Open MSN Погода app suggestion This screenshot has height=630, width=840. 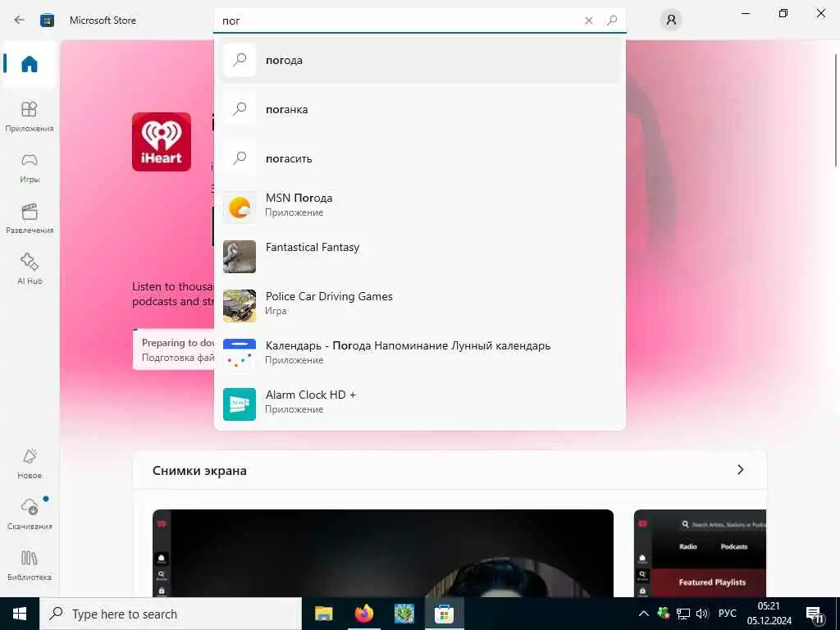tap(419, 208)
